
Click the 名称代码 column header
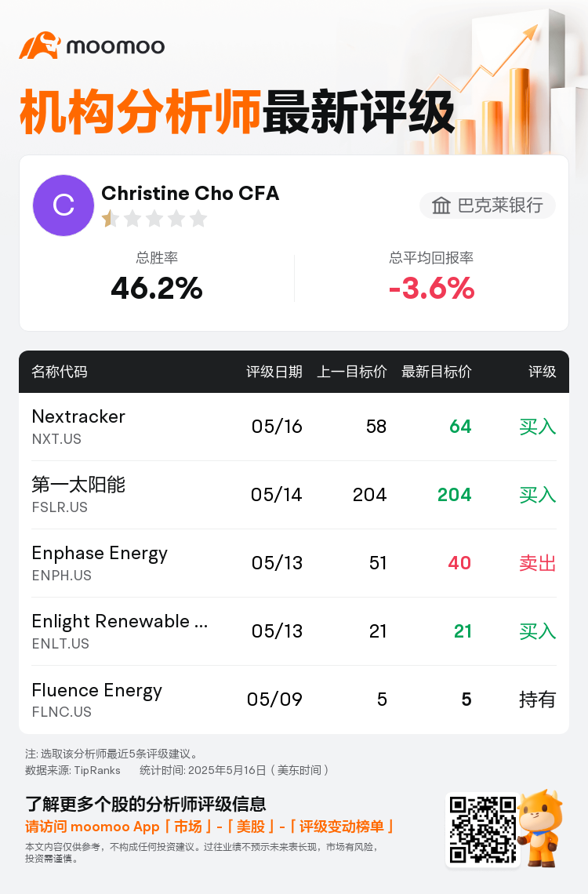pos(60,372)
